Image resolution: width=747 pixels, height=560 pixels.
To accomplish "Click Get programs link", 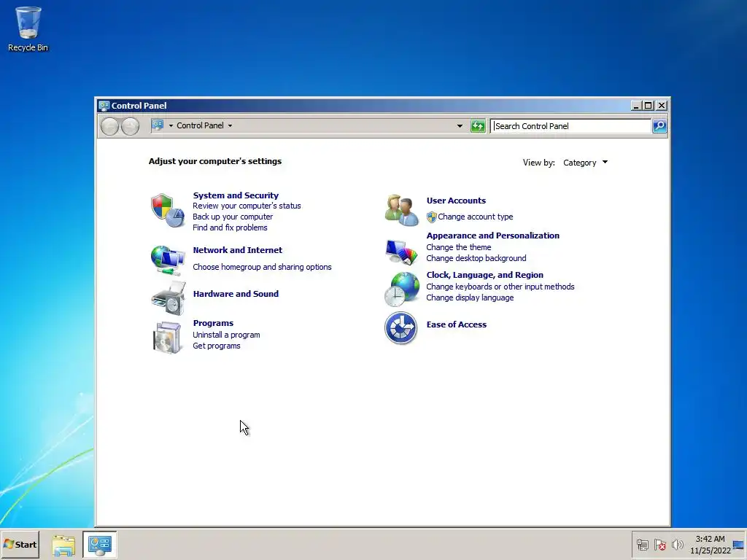I will coord(216,346).
